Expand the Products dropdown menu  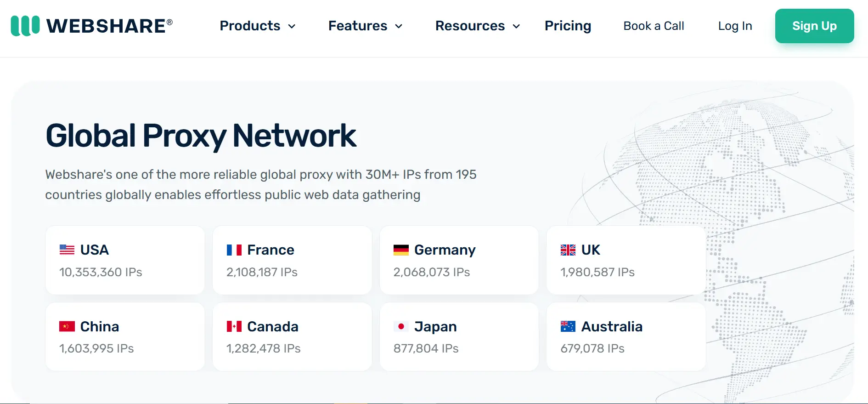click(257, 26)
